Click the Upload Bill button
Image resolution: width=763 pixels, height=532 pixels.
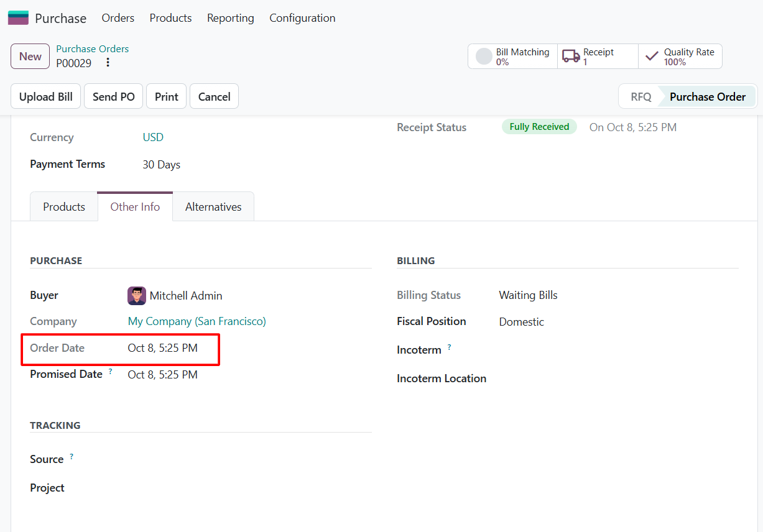point(46,96)
